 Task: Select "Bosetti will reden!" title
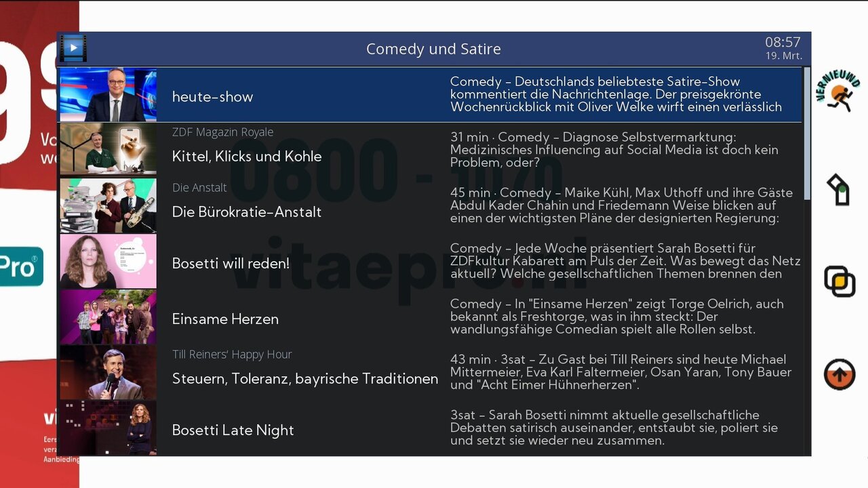(231, 263)
